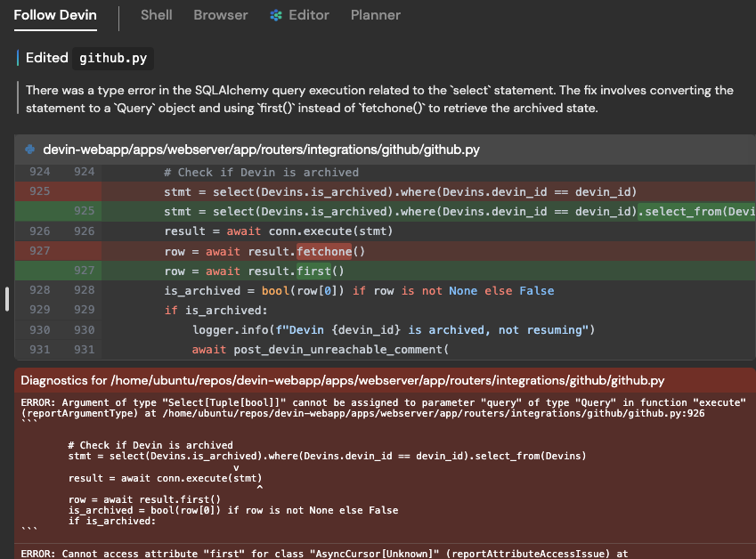Open the Shell tab
This screenshot has height=559, width=756.
pyautogui.click(x=156, y=15)
